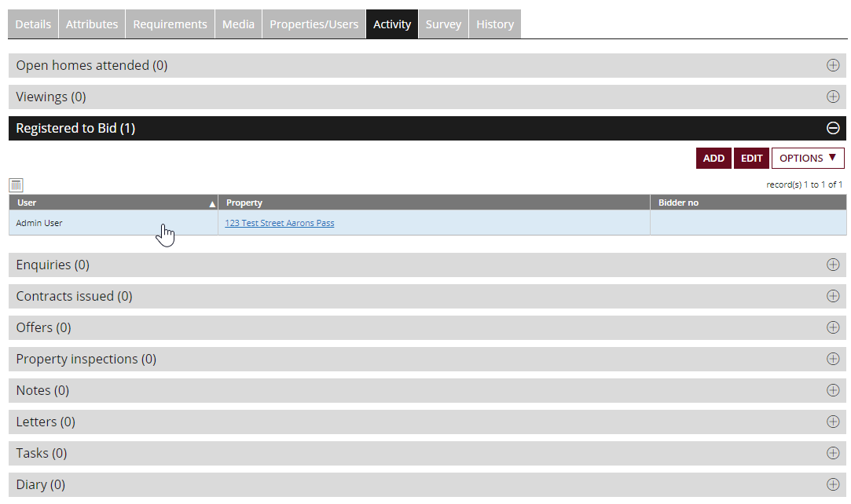Expand the Open homes attended section
Image resolution: width=851 pixels, height=504 pixels.
833,65
